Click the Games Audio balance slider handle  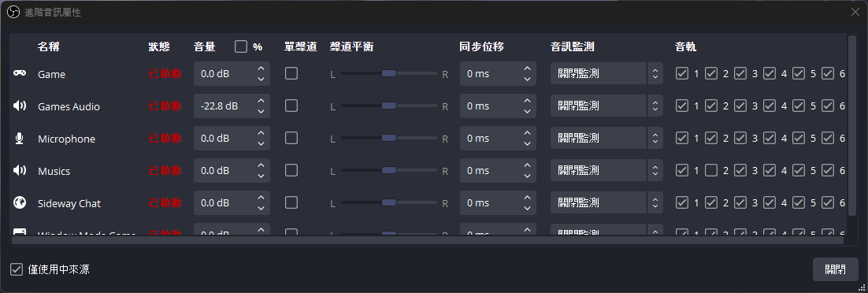click(x=389, y=106)
